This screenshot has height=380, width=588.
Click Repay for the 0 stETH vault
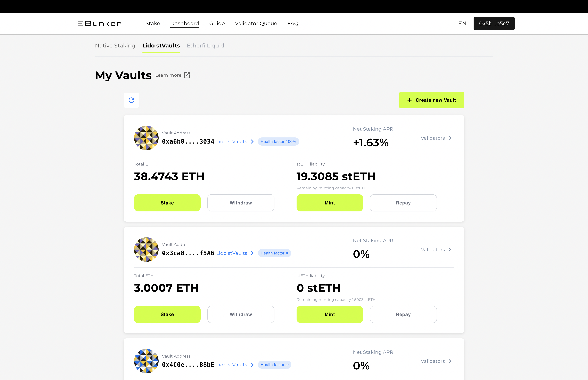(x=403, y=314)
